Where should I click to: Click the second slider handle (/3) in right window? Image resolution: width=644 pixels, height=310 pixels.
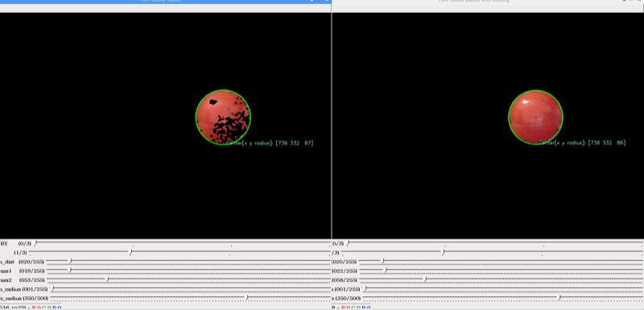444,253
